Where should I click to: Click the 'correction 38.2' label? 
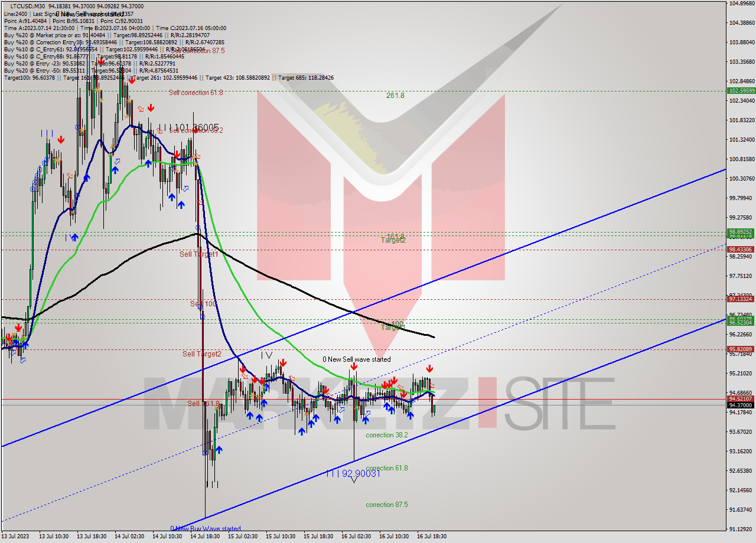click(387, 435)
